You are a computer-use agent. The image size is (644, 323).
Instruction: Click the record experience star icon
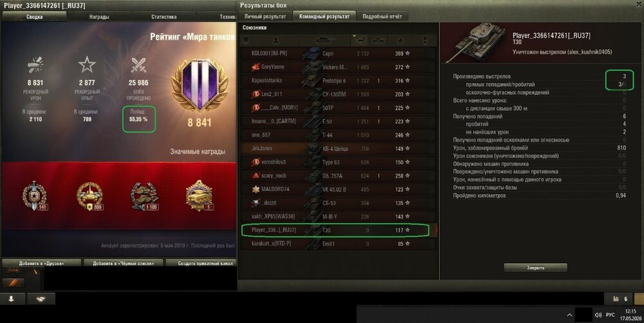(87, 65)
